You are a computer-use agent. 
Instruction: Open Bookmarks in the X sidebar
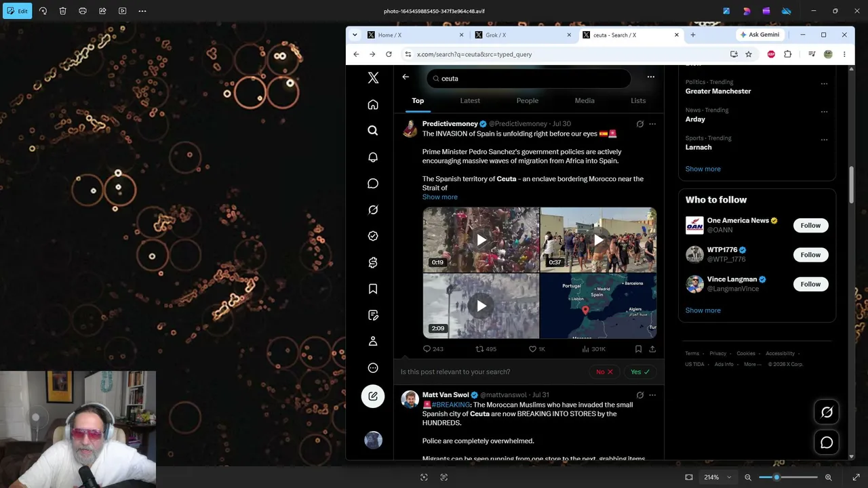pos(373,289)
